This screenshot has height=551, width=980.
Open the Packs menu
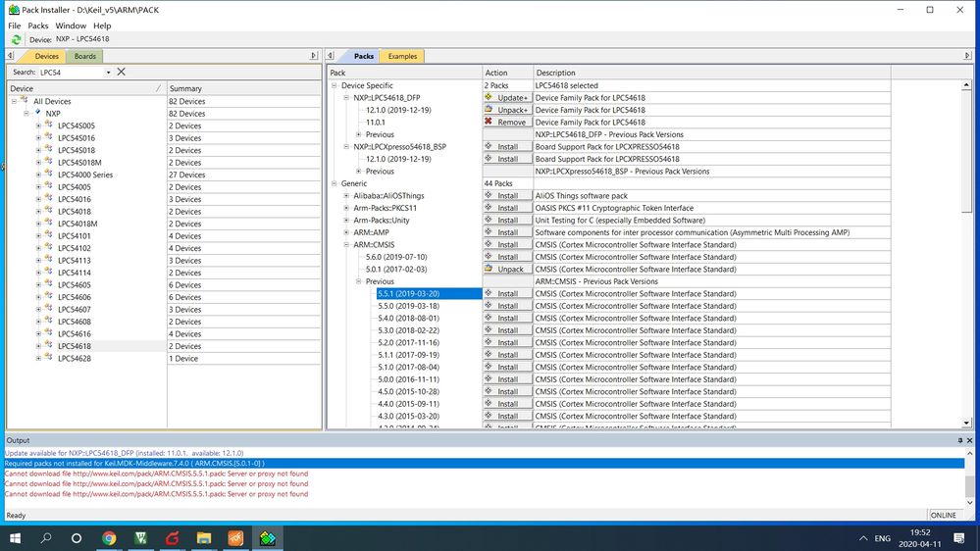[x=38, y=25]
